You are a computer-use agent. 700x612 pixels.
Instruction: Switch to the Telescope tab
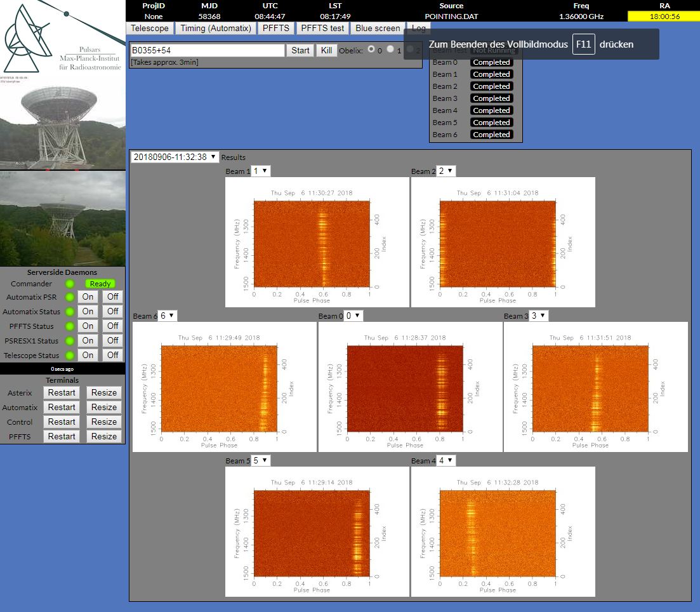click(150, 28)
